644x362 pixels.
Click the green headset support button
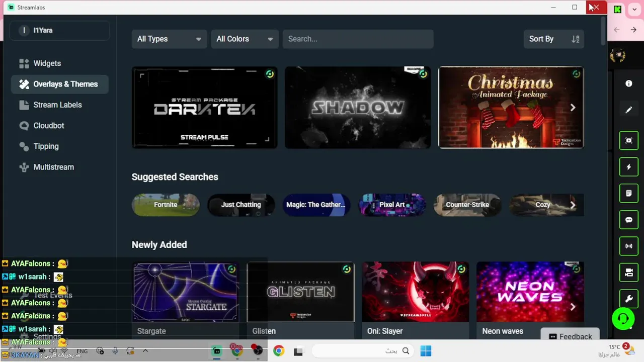623,318
